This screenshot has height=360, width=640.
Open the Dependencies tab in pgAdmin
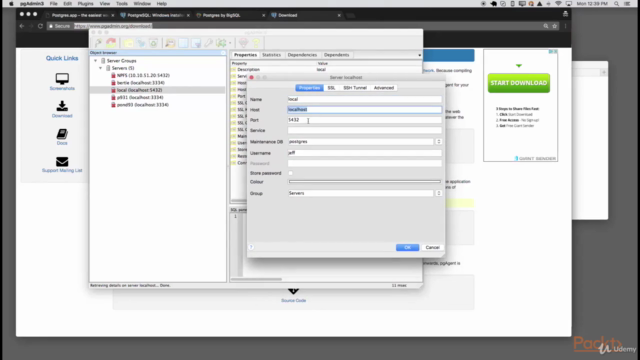(302, 55)
